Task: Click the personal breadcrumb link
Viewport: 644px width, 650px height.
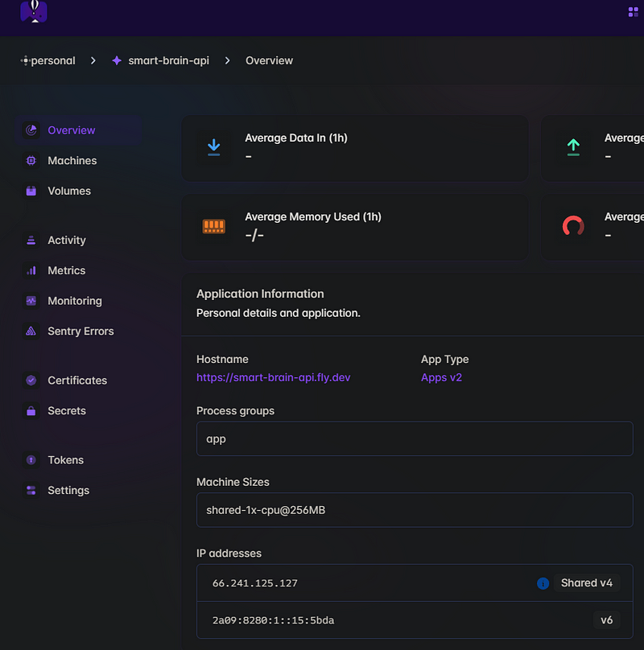Action: point(53,60)
